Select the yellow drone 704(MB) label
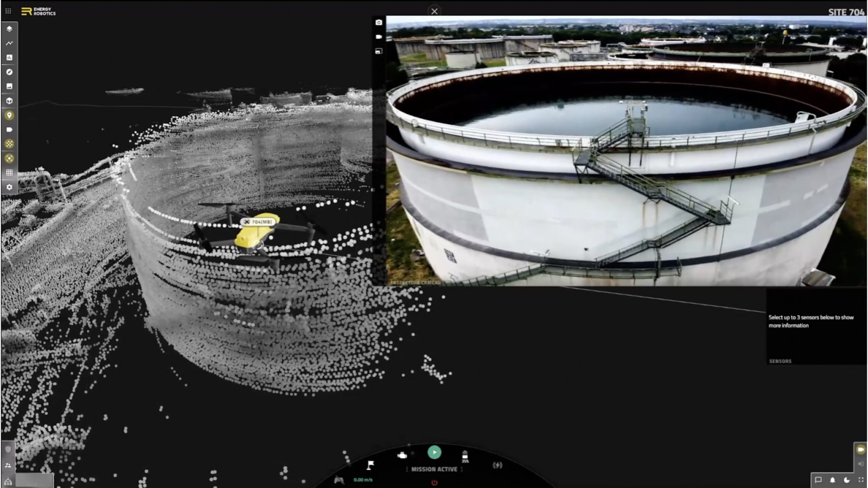This screenshot has height=488, width=868. click(x=258, y=222)
